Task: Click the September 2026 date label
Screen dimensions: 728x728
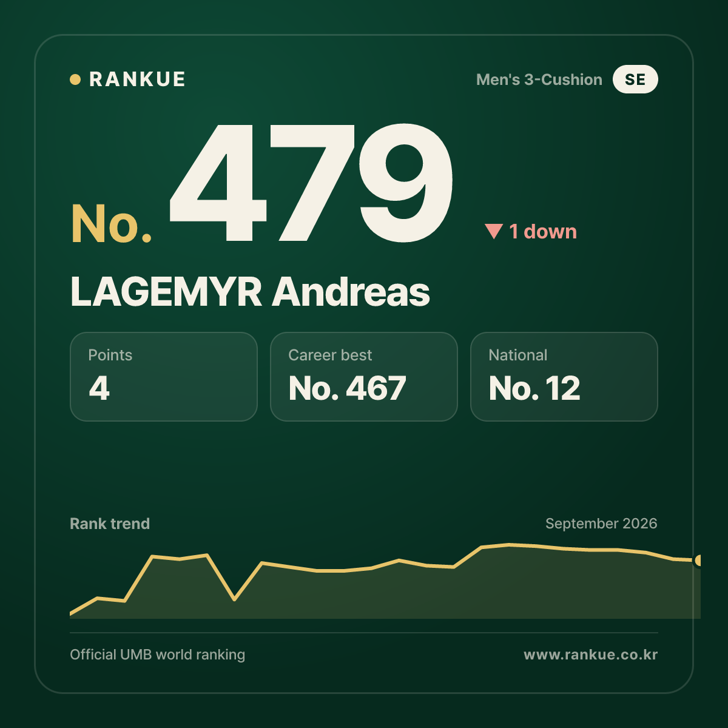Action: (601, 524)
